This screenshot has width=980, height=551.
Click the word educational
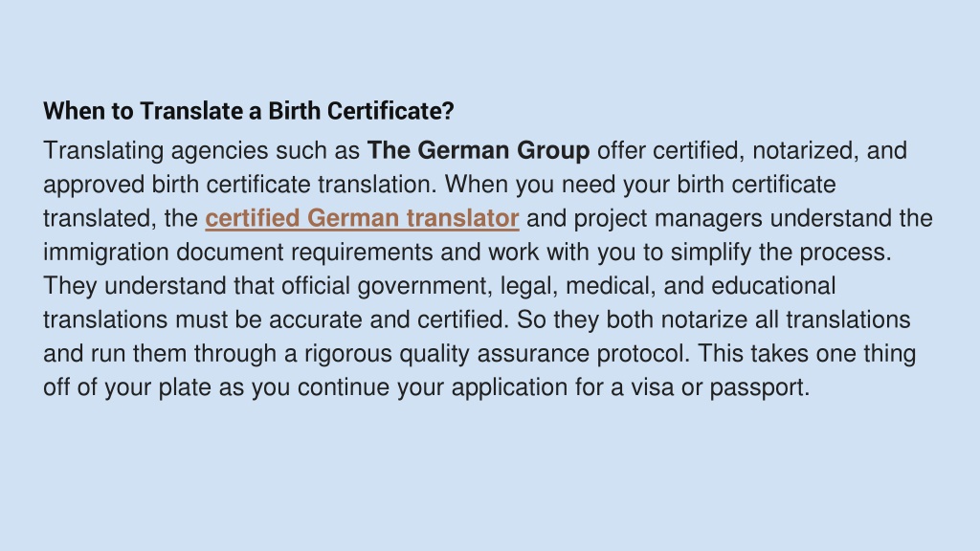[773, 286]
